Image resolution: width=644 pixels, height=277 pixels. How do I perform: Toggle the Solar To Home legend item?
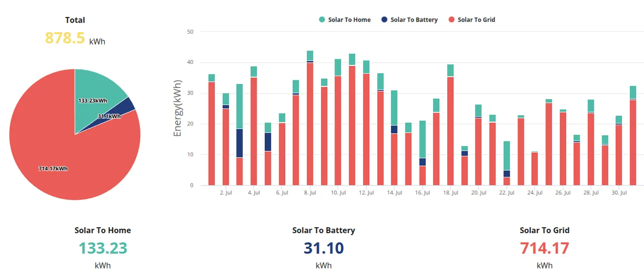(x=345, y=20)
